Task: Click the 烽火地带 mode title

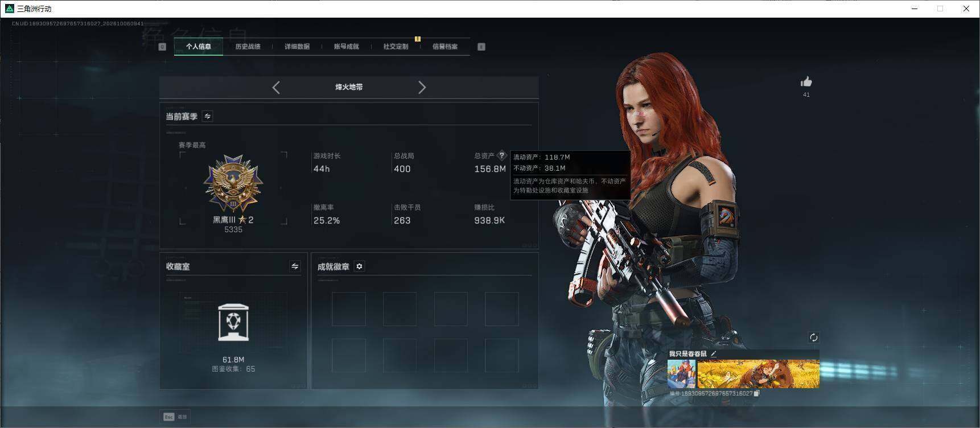Action: [349, 87]
